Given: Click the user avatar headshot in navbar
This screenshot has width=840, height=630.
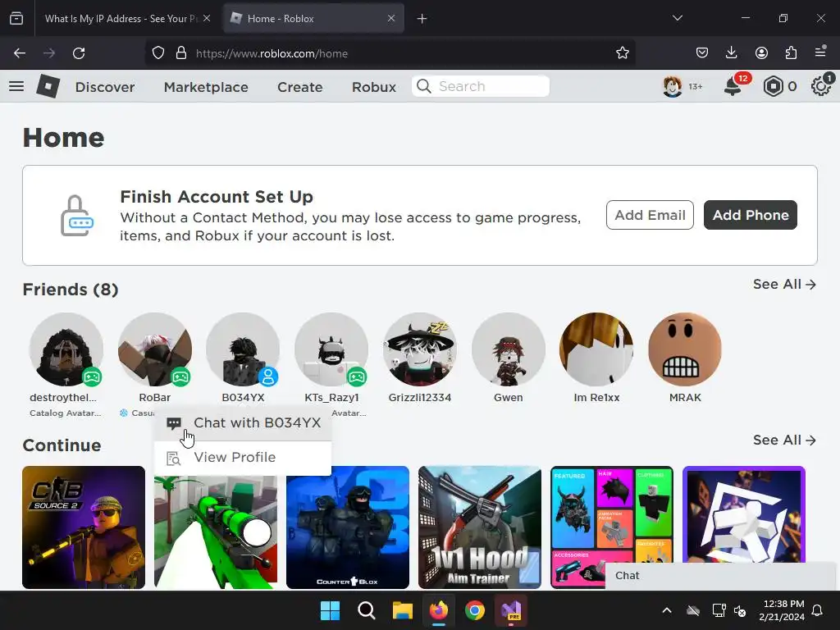Looking at the screenshot, I should pyautogui.click(x=673, y=86).
